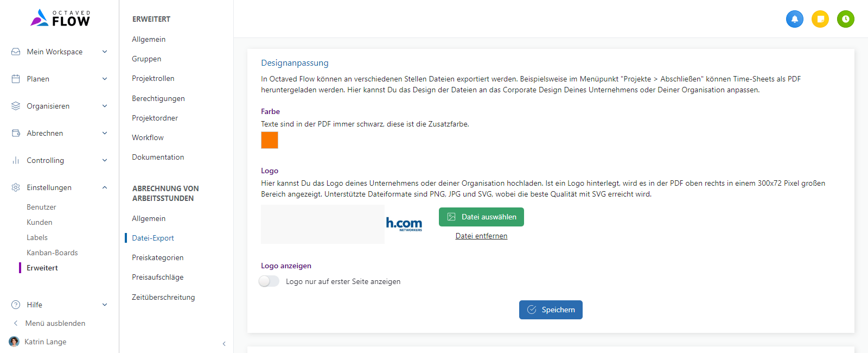Toggle Logo nur auf erster Seite anzeigen
Screen dimensions: 868x353
(x=269, y=281)
